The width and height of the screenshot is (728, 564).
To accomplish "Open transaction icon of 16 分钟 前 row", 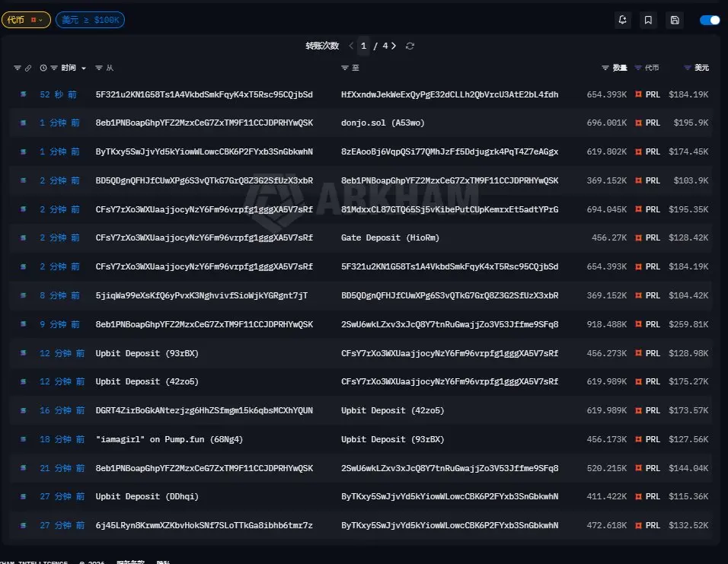I will point(23,410).
